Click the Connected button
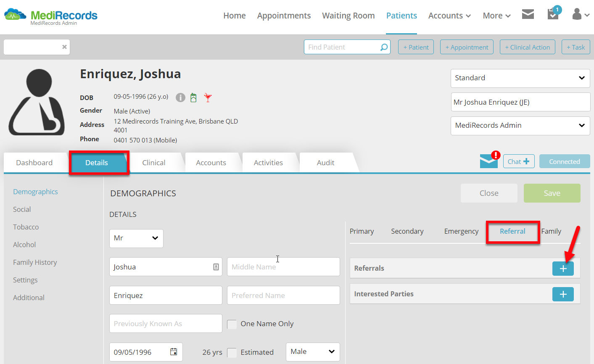The height and width of the screenshot is (364, 594). (x=565, y=161)
